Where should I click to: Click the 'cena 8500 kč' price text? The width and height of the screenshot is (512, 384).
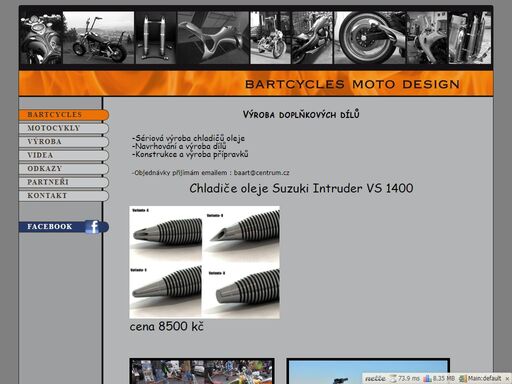(x=166, y=326)
